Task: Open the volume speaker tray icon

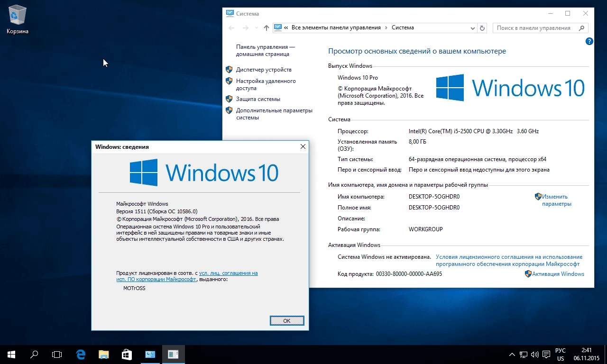Action: [x=535, y=354]
